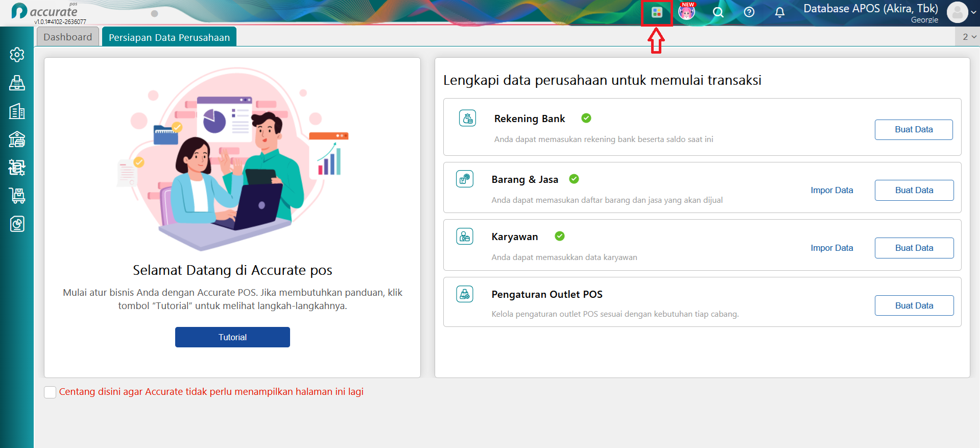Click the NEW mascot assistant icon
The height and width of the screenshot is (448, 980).
pyautogui.click(x=687, y=11)
